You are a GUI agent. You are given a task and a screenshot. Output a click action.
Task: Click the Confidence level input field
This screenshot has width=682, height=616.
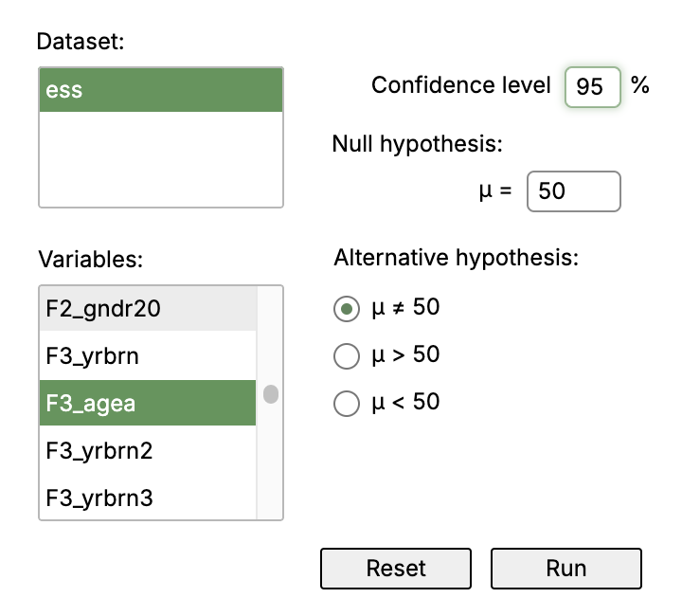click(x=592, y=87)
